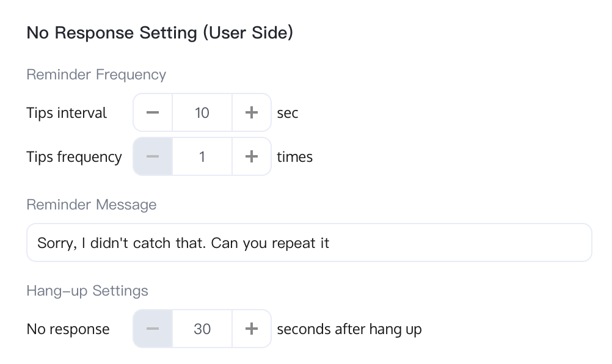612x364 pixels.
Task: Focus the Tips interval number field
Action: click(202, 112)
